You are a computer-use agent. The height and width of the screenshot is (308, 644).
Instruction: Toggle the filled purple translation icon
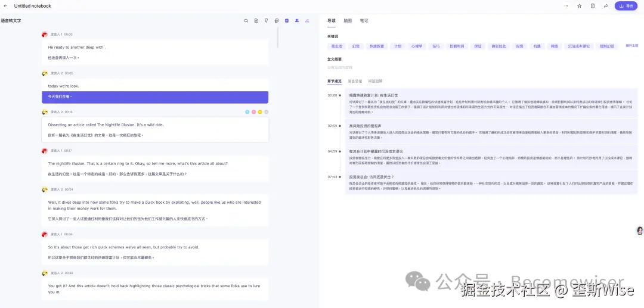pos(287,20)
